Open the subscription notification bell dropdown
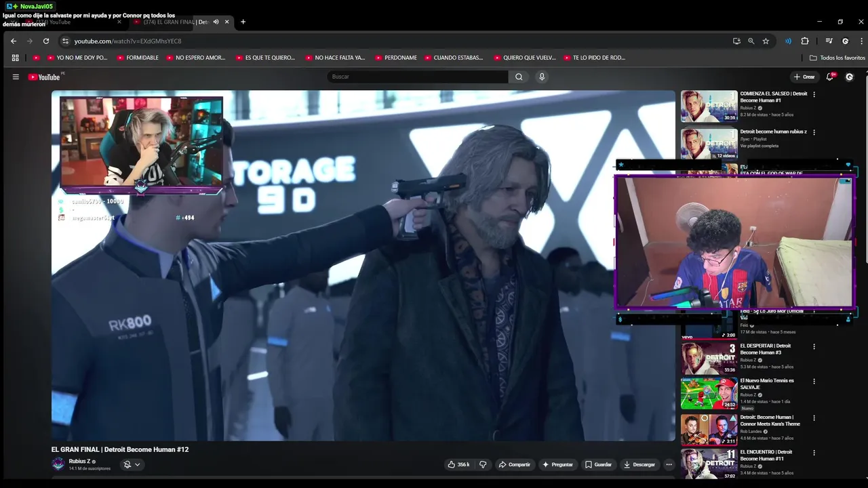Viewport: 868px width, 488px height. point(132,464)
